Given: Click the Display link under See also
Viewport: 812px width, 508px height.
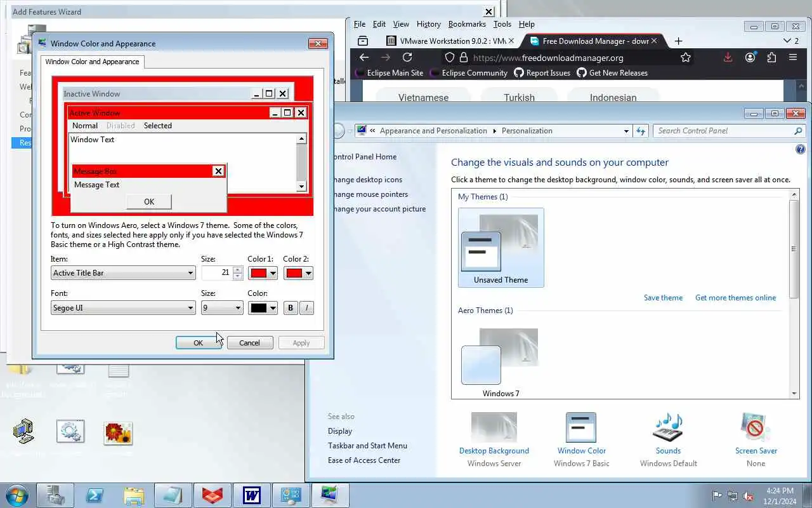Looking at the screenshot, I should point(340,431).
